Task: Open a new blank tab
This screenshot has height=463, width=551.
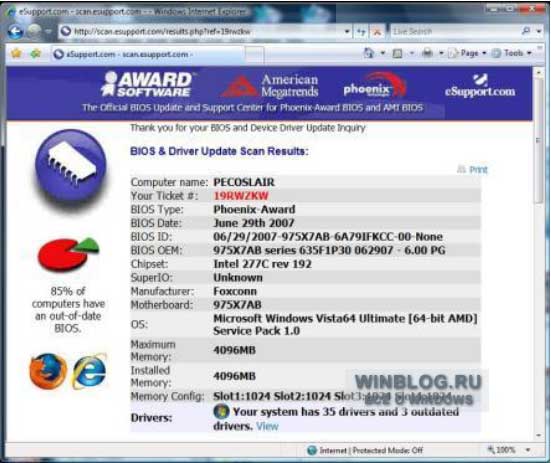Action: point(254,55)
